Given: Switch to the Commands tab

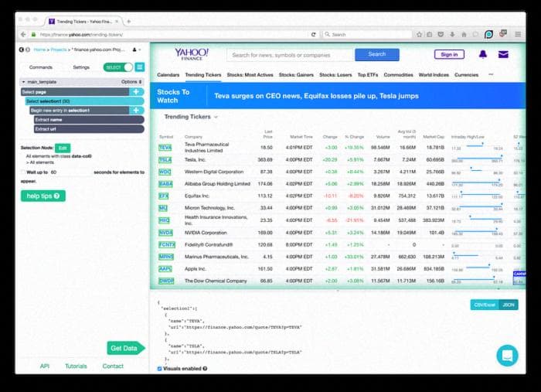Looking at the screenshot, I should 41,67.
